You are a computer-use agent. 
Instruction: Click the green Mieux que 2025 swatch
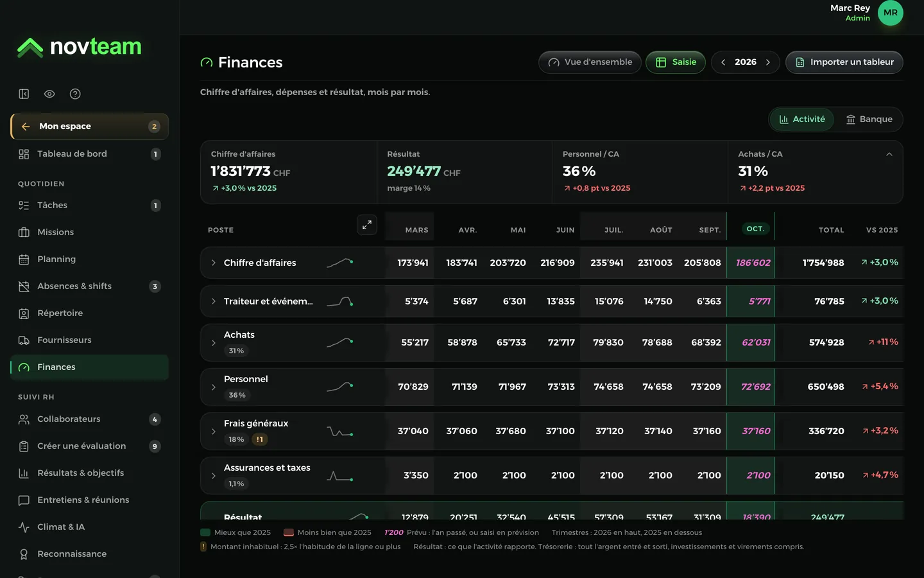(205, 533)
